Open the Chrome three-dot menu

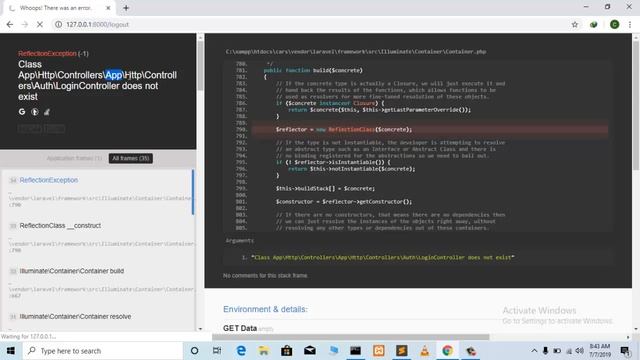coord(630,24)
